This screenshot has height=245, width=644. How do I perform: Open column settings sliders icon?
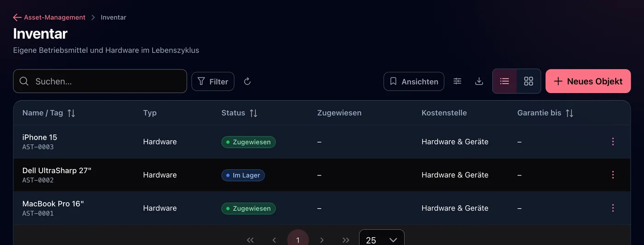pyautogui.click(x=457, y=81)
